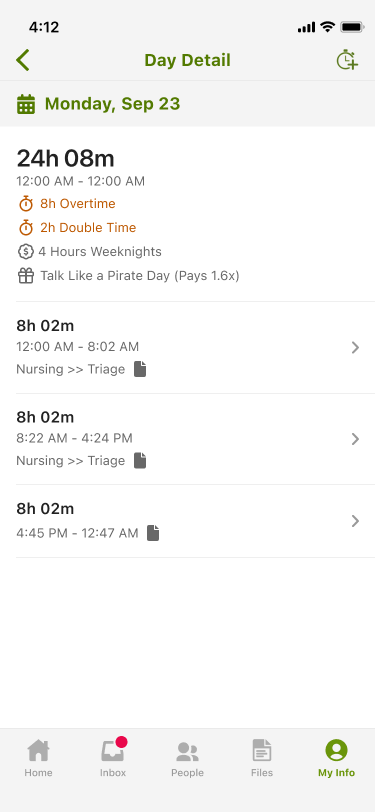375x812 pixels.
Task: Tap the holiday gift icon
Action: coord(26,276)
